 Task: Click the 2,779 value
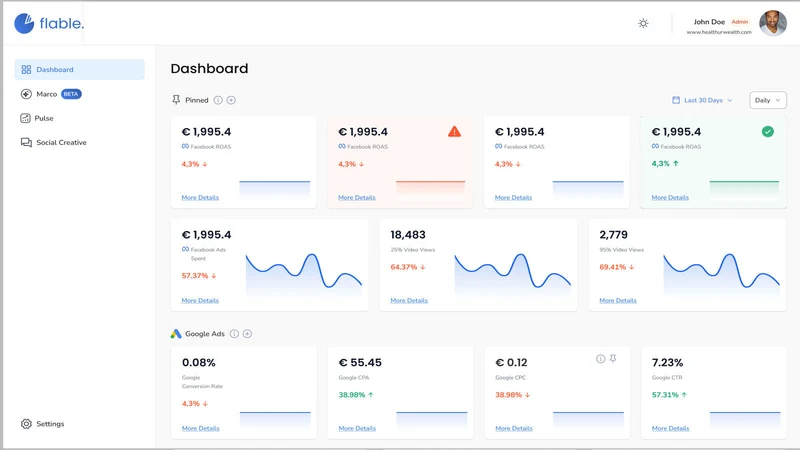(x=613, y=235)
